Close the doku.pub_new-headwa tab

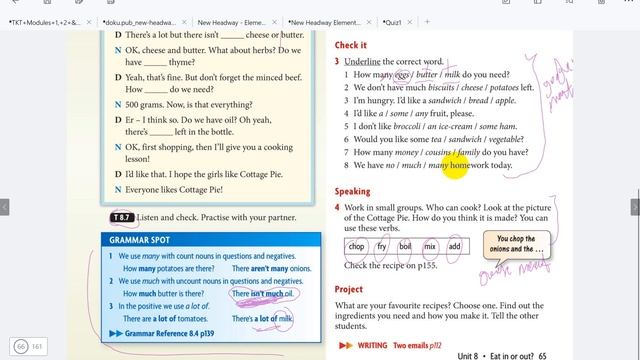[x=184, y=22]
